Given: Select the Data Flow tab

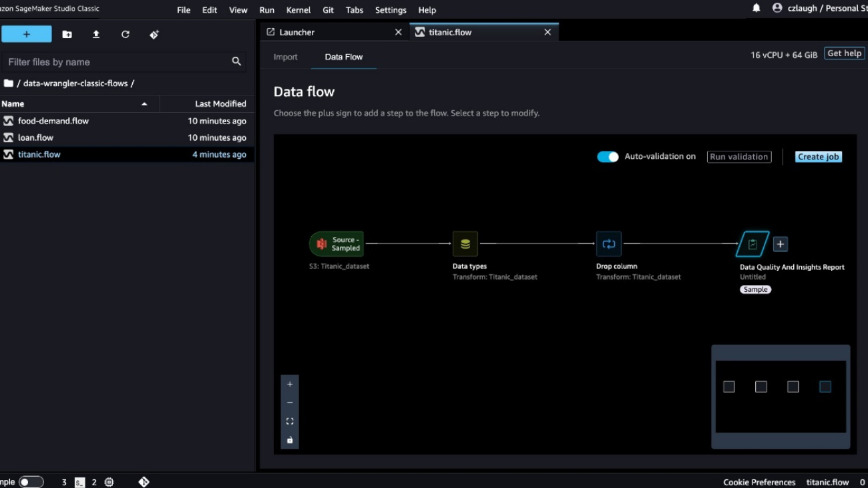Looking at the screenshot, I should [x=344, y=57].
